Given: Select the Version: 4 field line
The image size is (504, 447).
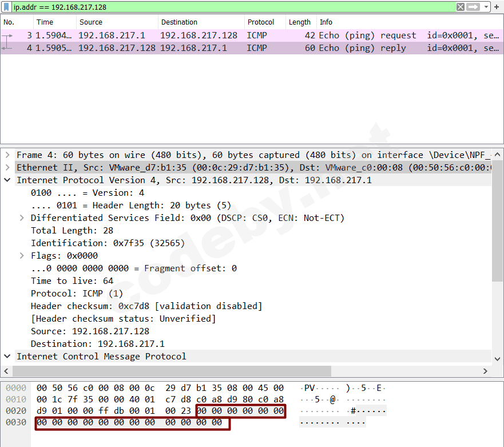Looking at the screenshot, I should point(88,193).
